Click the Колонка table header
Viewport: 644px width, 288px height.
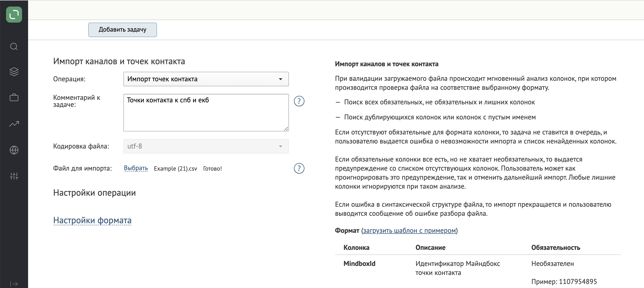356,248
